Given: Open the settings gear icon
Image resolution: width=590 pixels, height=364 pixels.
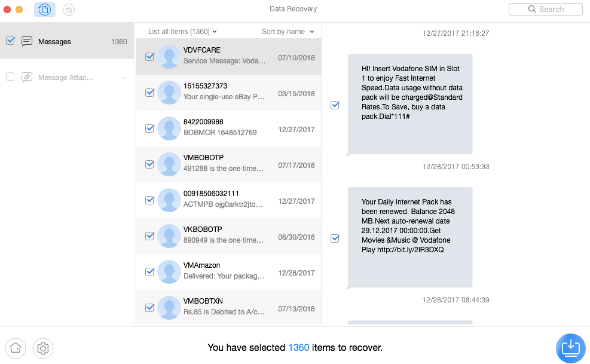Looking at the screenshot, I should click(x=43, y=347).
